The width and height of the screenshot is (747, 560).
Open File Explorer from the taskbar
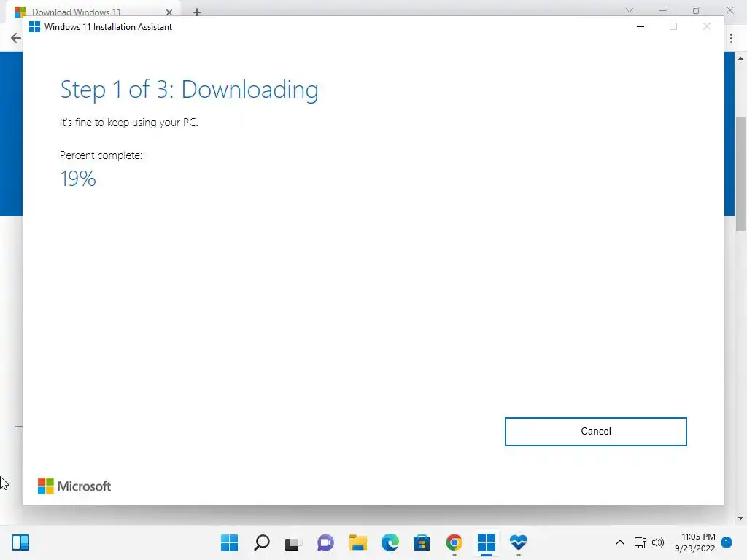357,542
